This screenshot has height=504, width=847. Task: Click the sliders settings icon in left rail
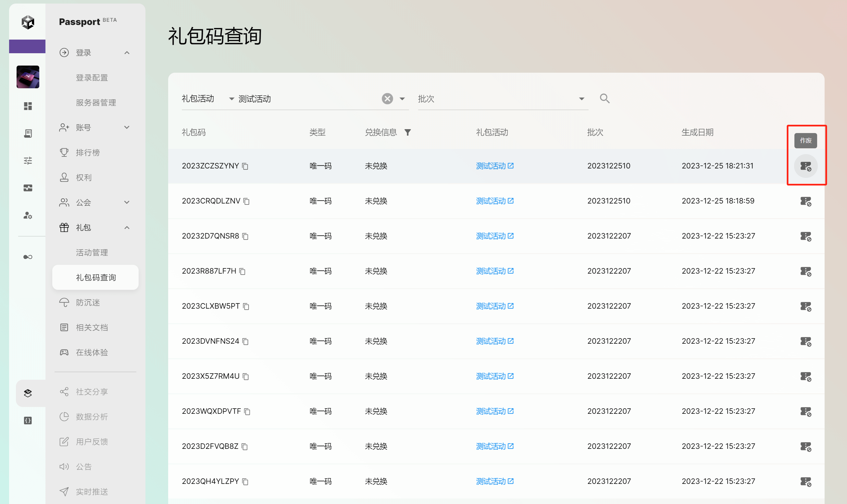coord(28,161)
